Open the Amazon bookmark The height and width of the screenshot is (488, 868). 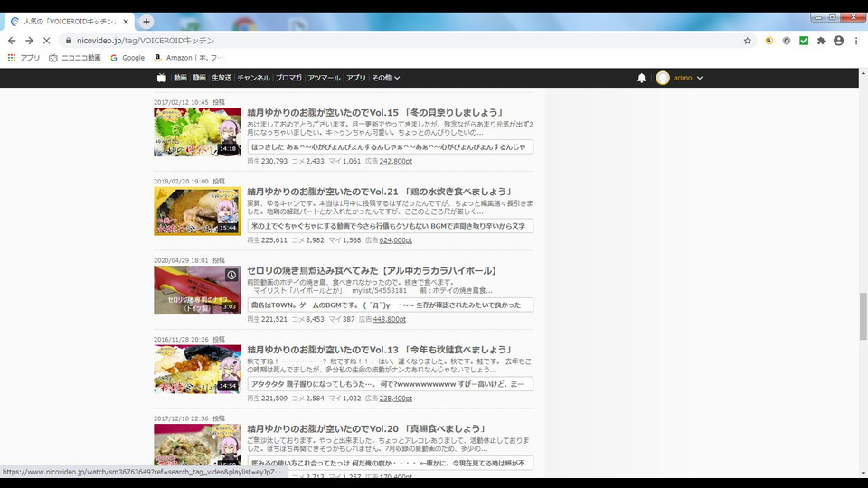188,58
